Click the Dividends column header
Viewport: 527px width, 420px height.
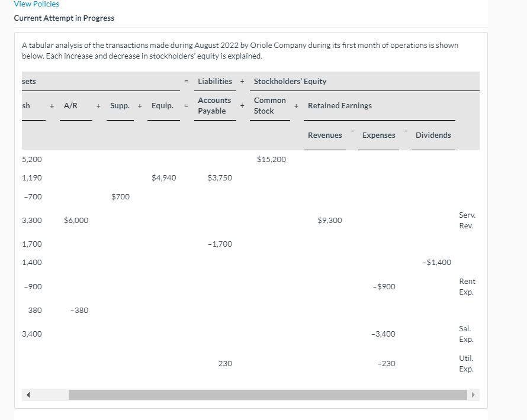pos(433,135)
